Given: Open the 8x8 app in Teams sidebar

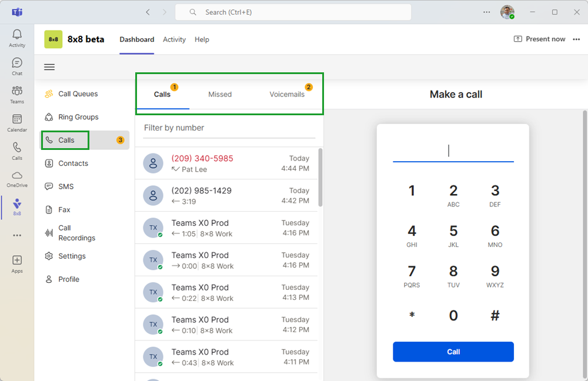Looking at the screenshot, I should (x=17, y=206).
